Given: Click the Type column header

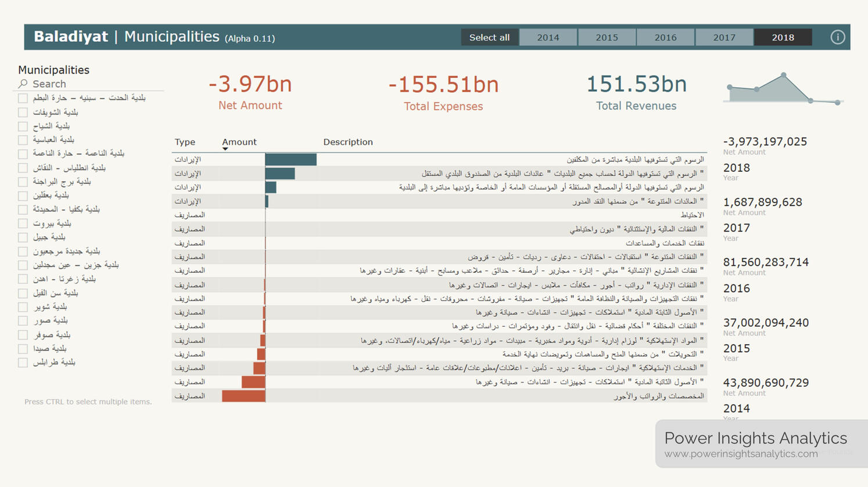Looking at the screenshot, I should pos(185,142).
